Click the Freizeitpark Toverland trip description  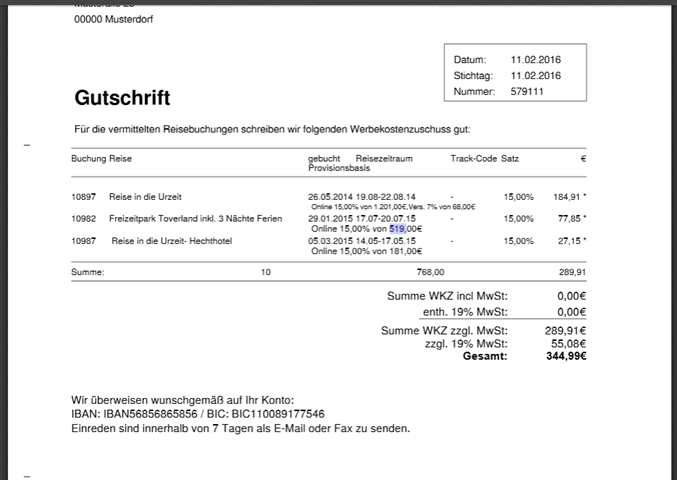coord(196,218)
